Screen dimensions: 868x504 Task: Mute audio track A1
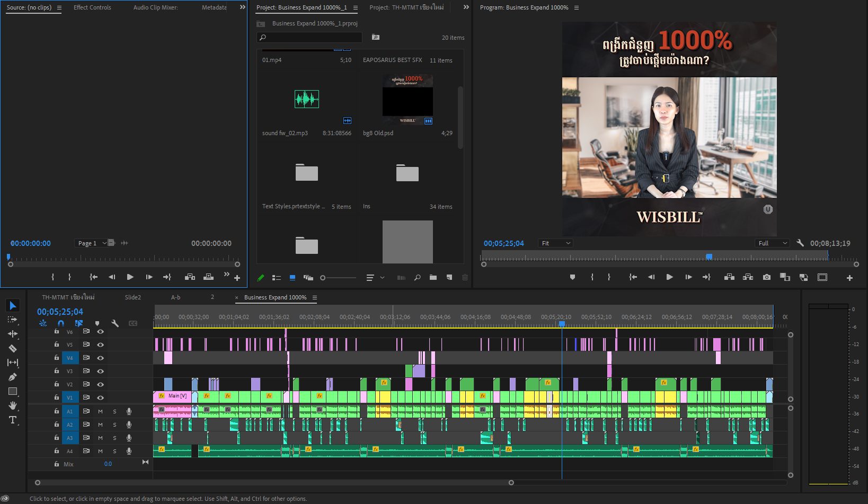click(x=100, y=411)
